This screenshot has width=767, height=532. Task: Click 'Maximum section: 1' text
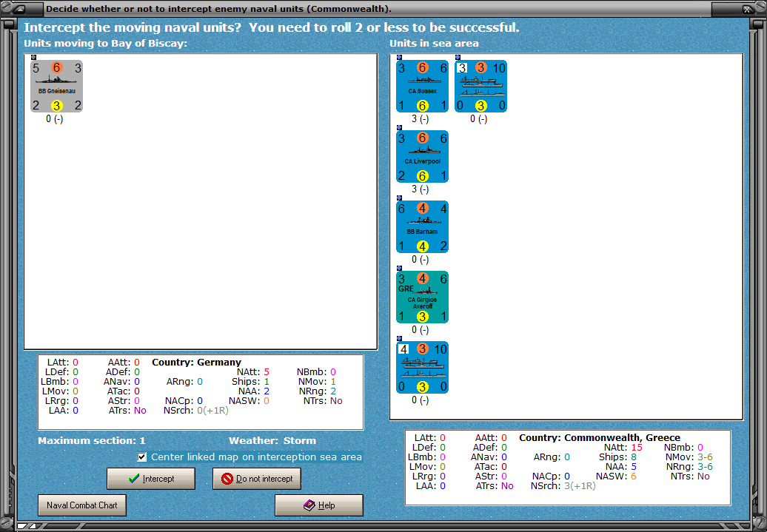pos(92,440)
